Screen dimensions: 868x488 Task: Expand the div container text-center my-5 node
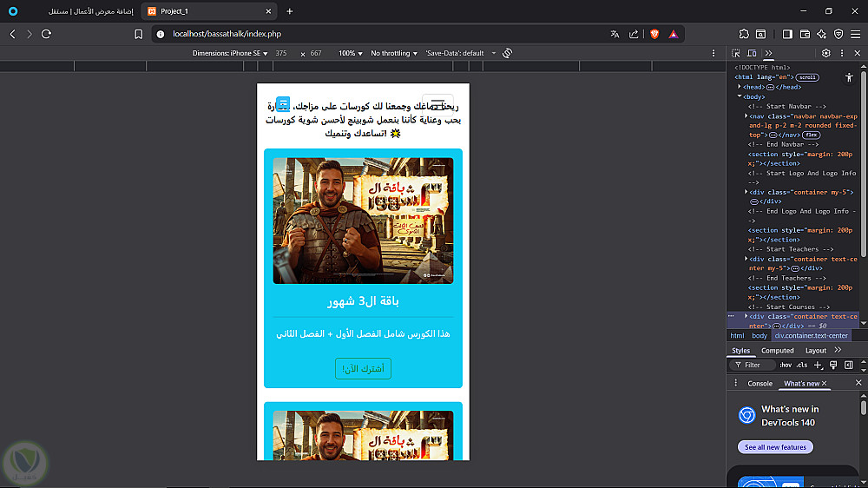click(x=746, y=259)
